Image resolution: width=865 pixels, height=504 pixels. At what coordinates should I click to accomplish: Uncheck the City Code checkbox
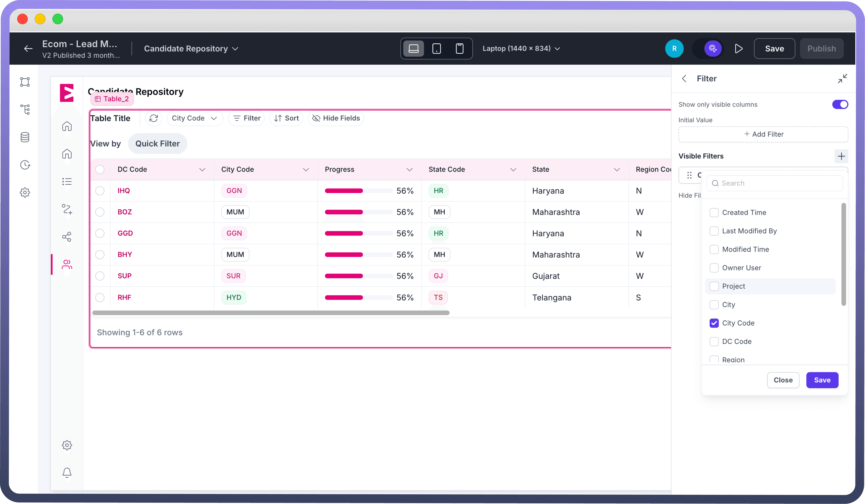714,323
